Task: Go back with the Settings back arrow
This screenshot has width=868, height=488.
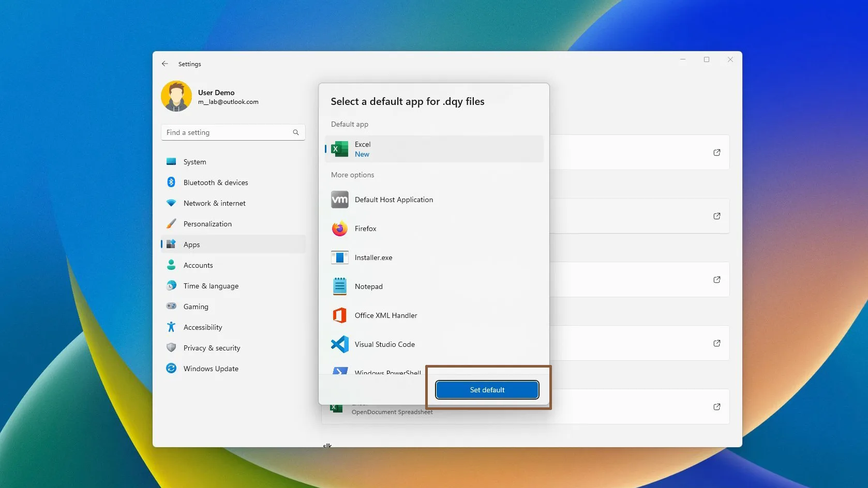Action: coord(165,64)
